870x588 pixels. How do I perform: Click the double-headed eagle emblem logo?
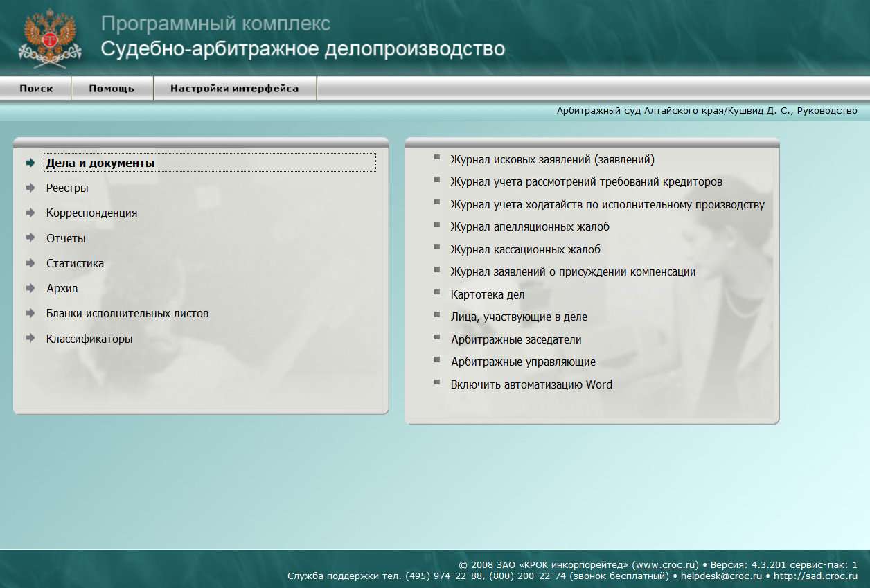50,37
